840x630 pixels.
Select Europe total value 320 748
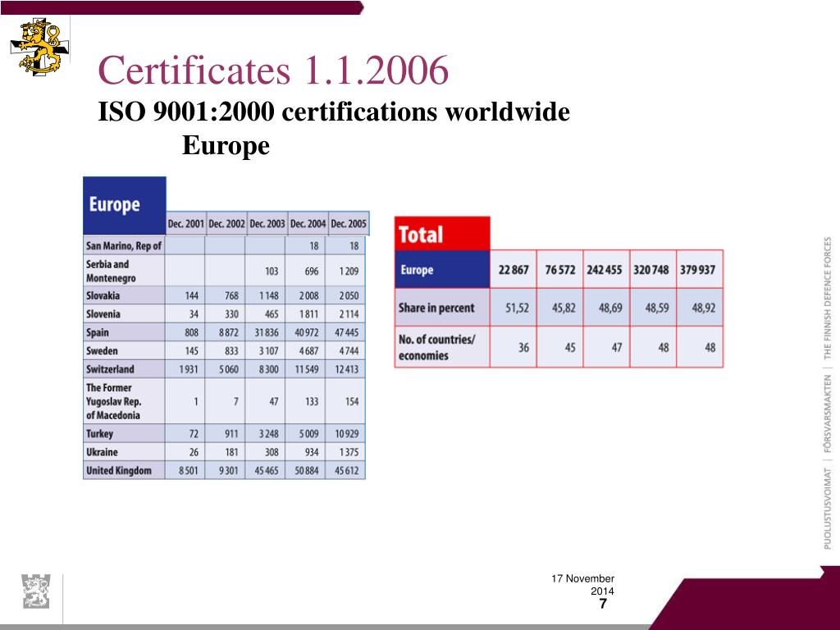click(651, 269)
